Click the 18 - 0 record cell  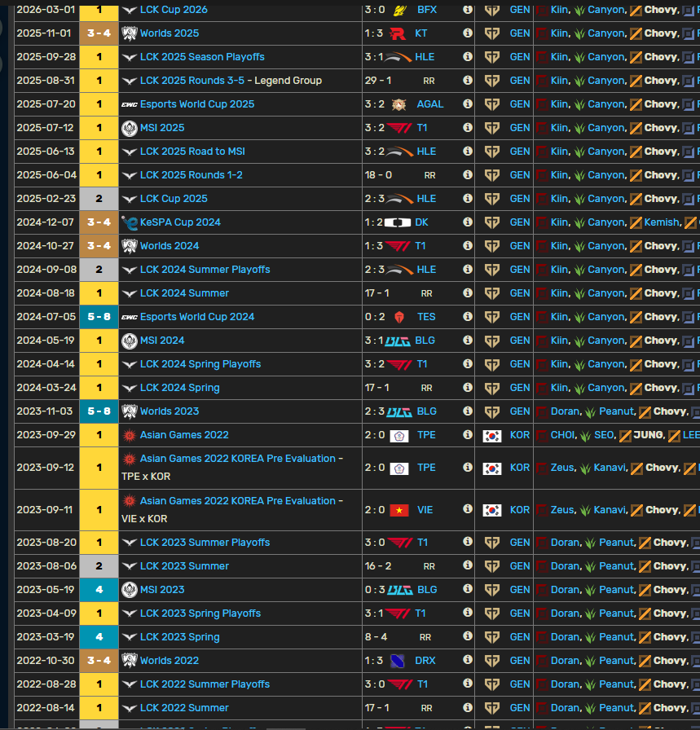pyautogui.click(x=378, y=175)
